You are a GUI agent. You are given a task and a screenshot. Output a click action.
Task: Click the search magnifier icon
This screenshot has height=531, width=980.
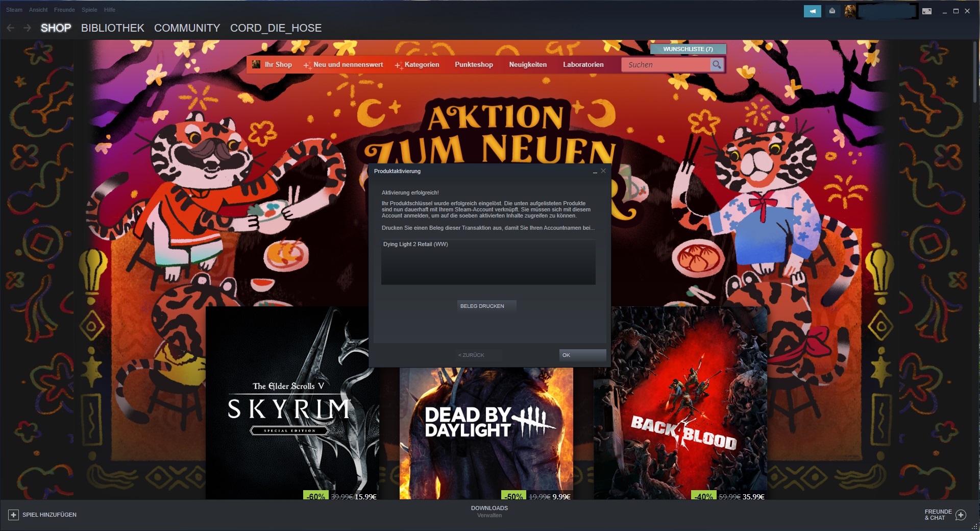[717, 65]
